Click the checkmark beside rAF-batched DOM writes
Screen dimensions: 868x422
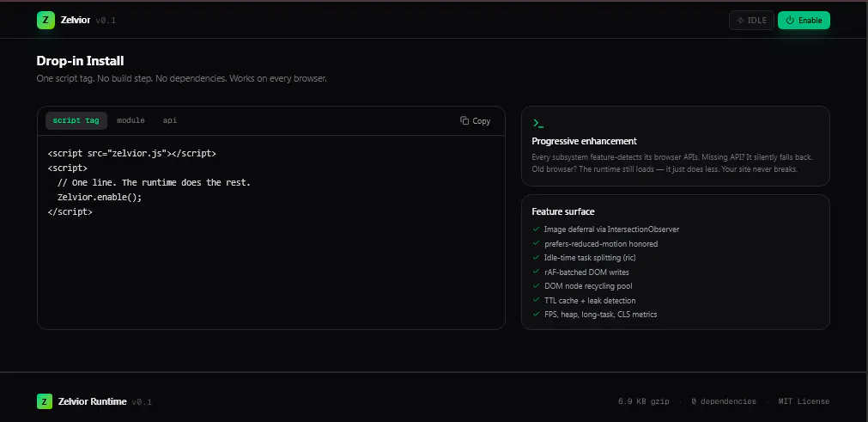(x=536, y=272)
